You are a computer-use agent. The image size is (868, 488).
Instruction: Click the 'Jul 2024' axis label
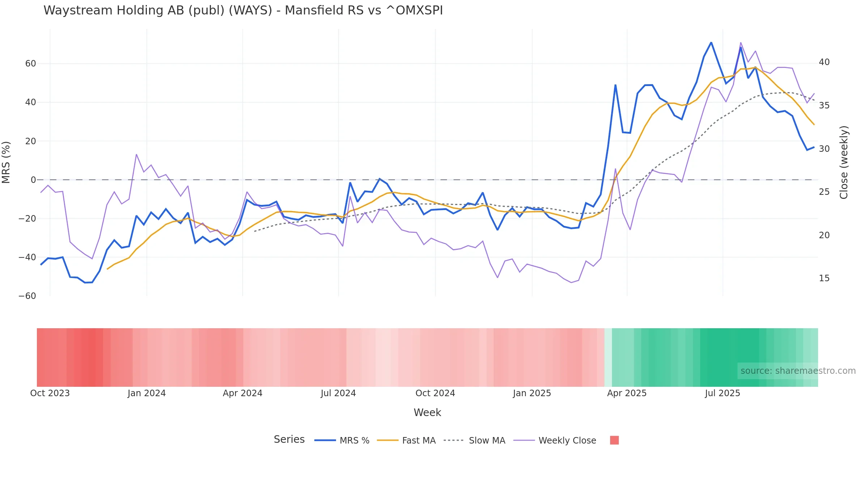pyautogui.click(x=338, y=393)
